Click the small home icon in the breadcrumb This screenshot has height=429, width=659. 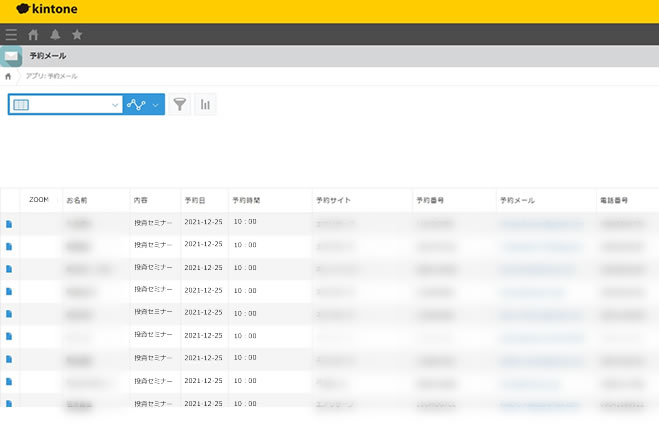coord(9,76)
